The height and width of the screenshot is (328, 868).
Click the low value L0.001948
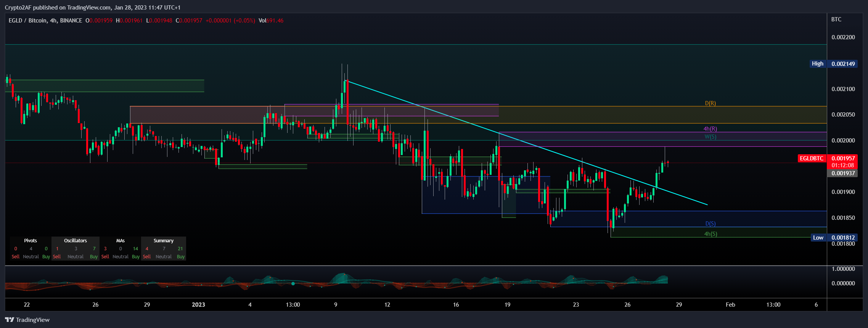(x=159, y=21)
